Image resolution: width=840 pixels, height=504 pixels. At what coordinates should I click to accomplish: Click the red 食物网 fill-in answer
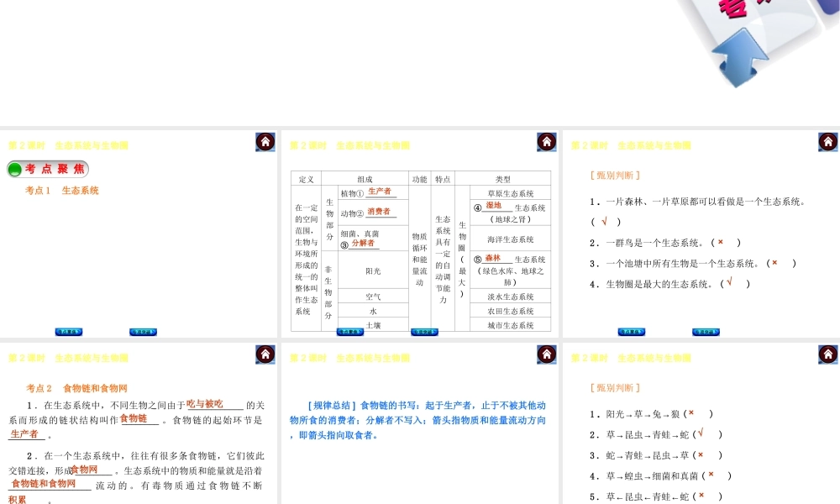(85, 470)
